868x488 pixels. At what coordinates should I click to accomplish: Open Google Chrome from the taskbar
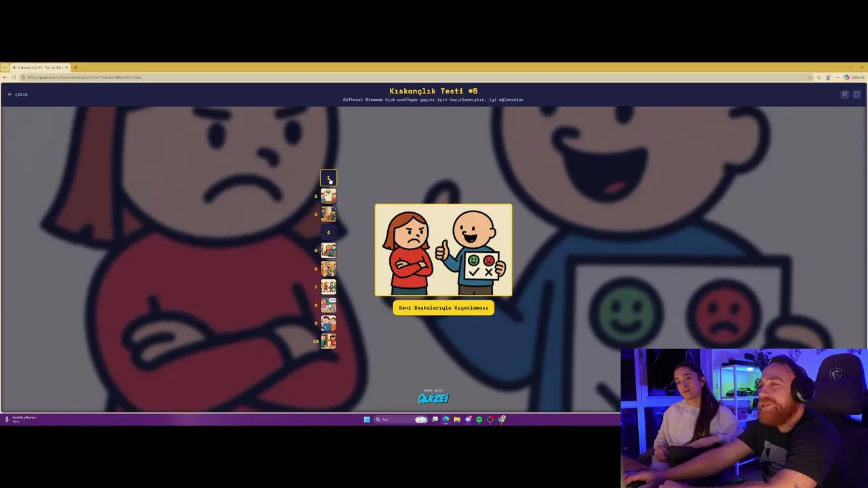point(502,420)
